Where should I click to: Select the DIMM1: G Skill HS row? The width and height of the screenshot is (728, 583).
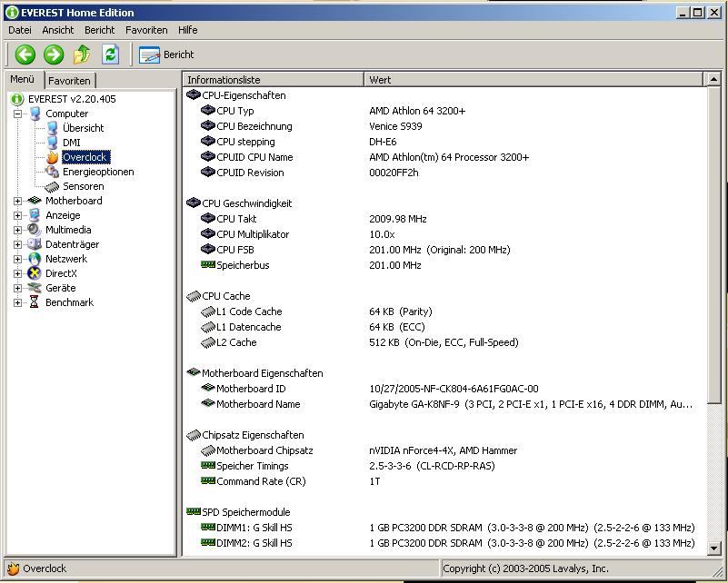click(445, 528)
